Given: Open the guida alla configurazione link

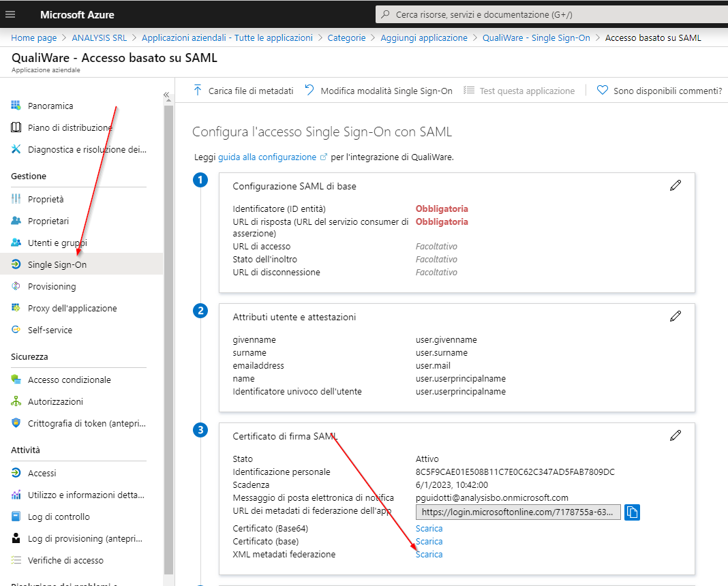Looking at the screenshot, I should coord(267,157).
